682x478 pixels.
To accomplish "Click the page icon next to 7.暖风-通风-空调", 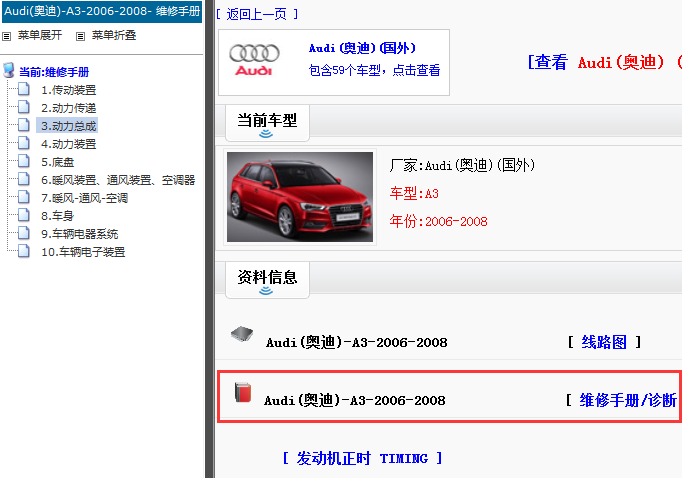I will point(24,197).
